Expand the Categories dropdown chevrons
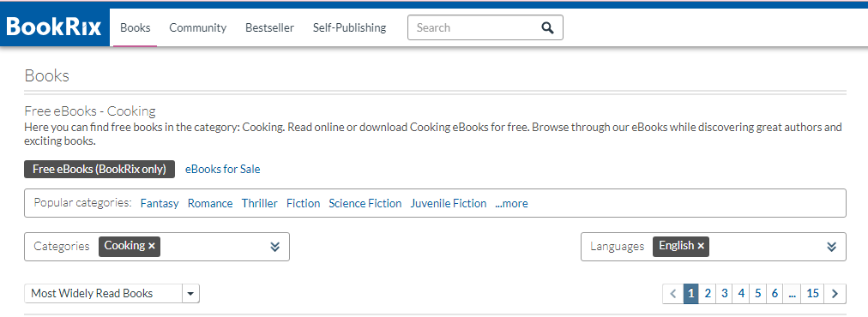The image size is (868, 317). click(x=275, y=247)
